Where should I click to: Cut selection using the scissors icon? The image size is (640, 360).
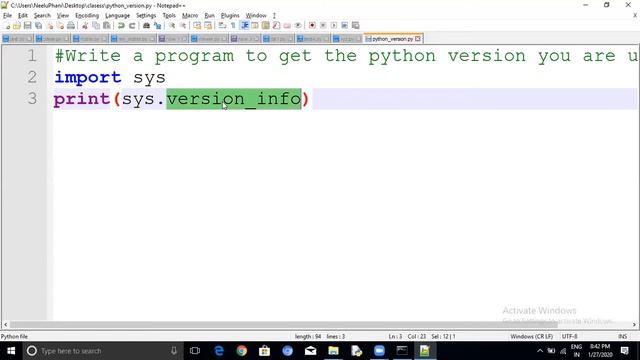coord(85,25)
